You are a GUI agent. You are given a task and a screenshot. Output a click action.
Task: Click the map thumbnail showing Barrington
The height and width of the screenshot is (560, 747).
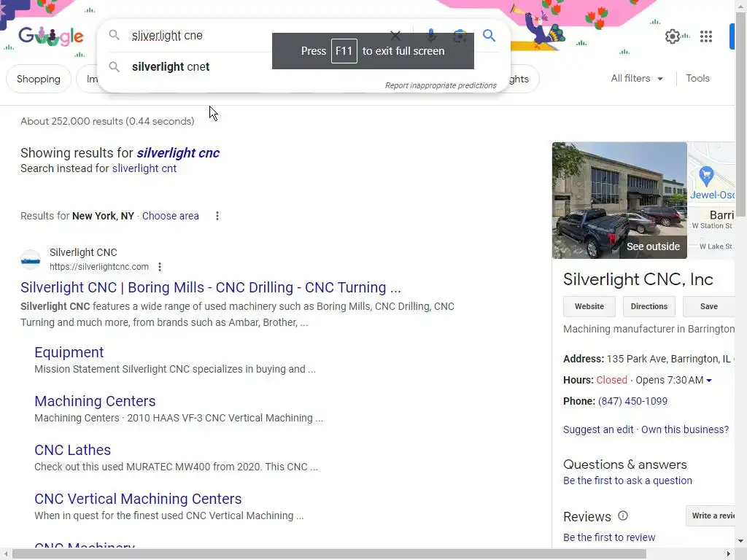click(712, 201)
